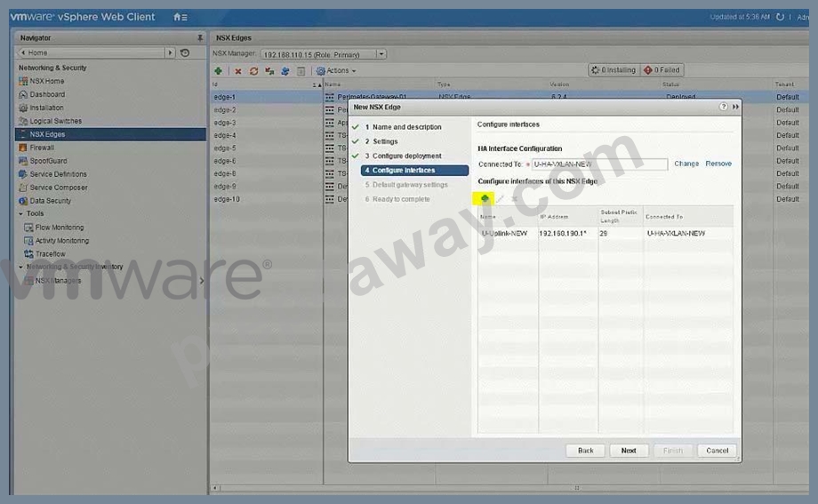Click the Back button

pyautogui.click(x=585, y=451)
